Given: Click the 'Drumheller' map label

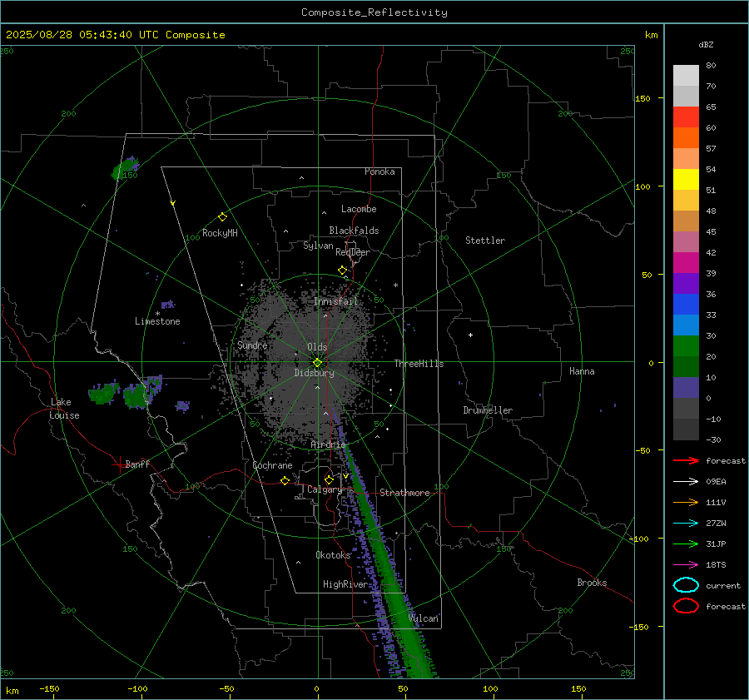Looking at the screenshot, I should tap(488, 410).
